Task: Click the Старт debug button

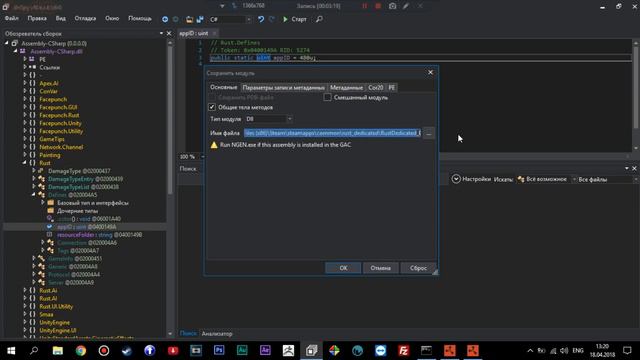Action: click(x=294, y=19)
